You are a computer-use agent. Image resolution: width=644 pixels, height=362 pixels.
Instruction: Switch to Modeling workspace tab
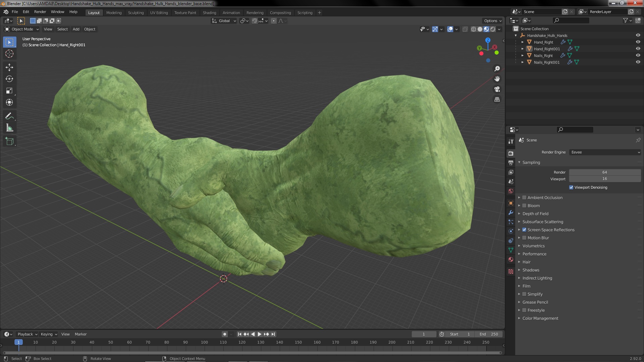(114, 13)
